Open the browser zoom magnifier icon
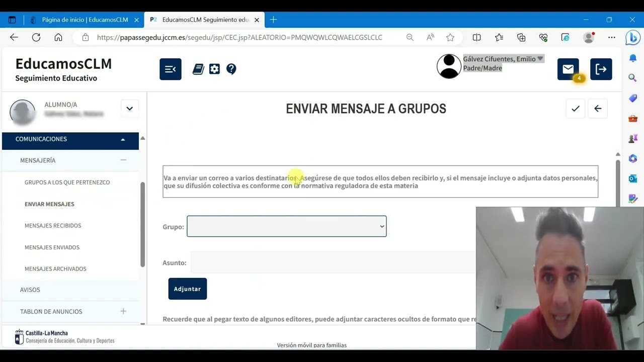This screenshot has width=644, height=362. tap(410, 37)
